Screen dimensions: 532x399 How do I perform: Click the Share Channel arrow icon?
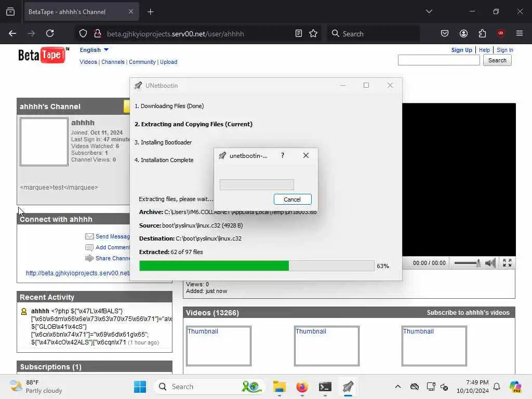pos(89,258)
